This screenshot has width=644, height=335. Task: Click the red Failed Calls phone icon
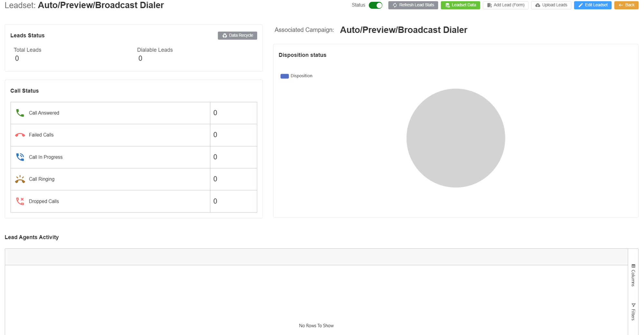click(20, 135)
